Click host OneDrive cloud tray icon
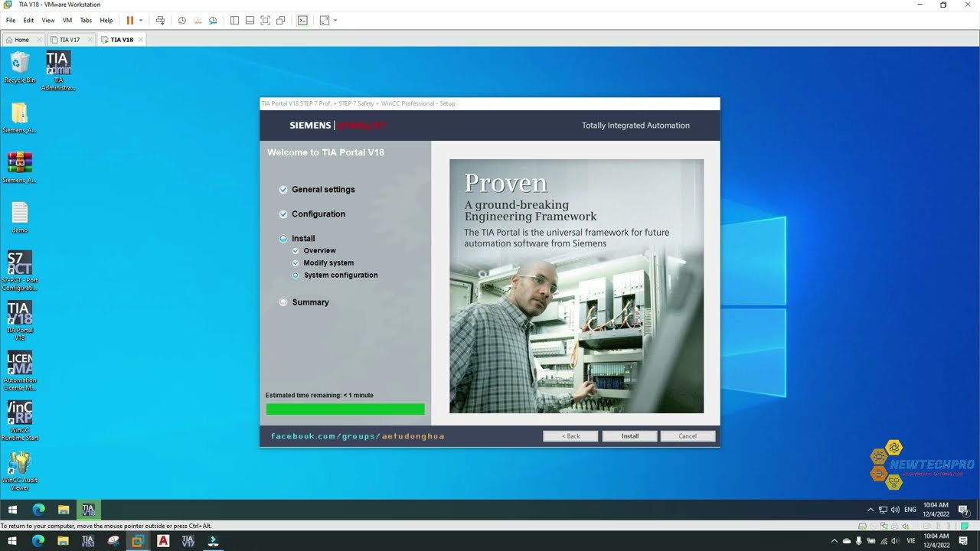Image resolution: width=980 pixels, height=551 pixels. [x=847, y=541]
